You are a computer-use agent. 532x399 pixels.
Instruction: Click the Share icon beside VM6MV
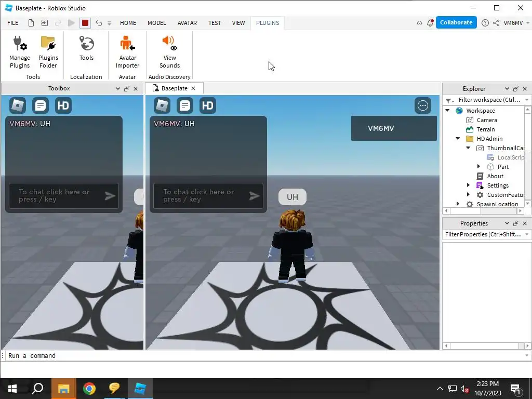tap(496, 23)
